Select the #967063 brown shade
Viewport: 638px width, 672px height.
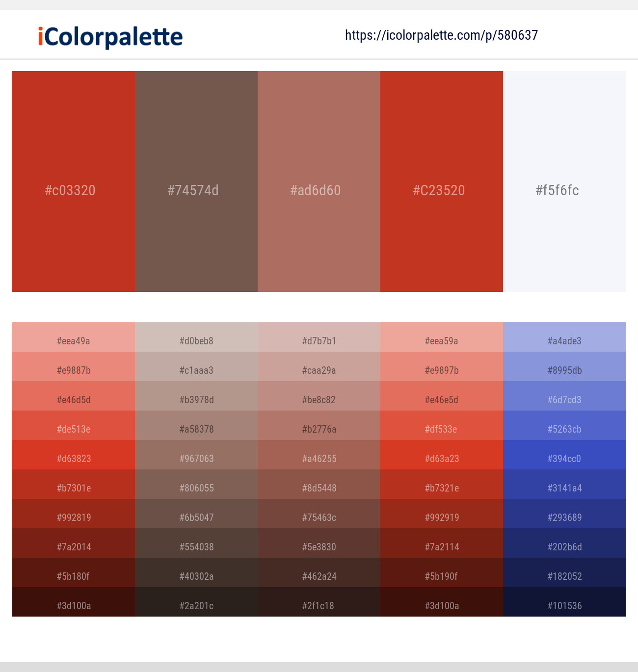pyautogui.click(x=196, y=455)
